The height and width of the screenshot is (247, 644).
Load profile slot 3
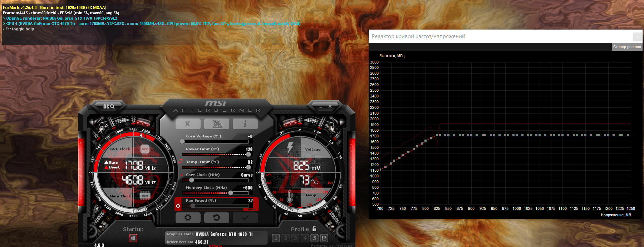point(295,238)
